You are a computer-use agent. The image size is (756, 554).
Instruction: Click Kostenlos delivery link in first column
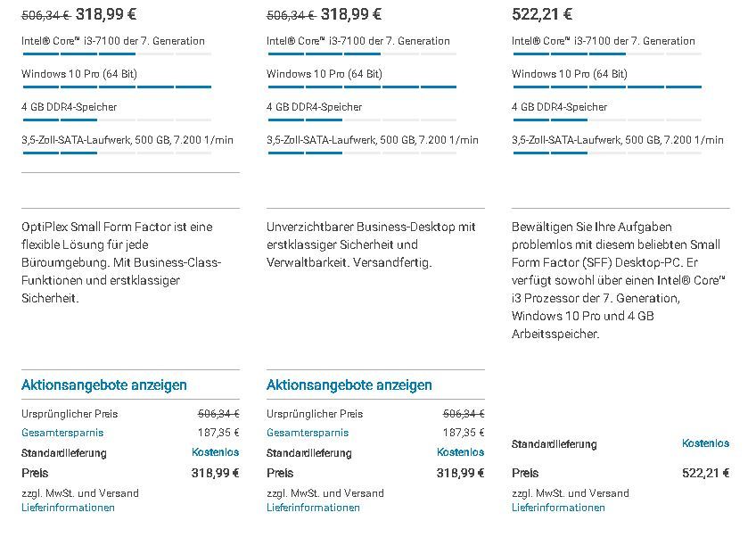pyautogui.click(x=215, y=452)
